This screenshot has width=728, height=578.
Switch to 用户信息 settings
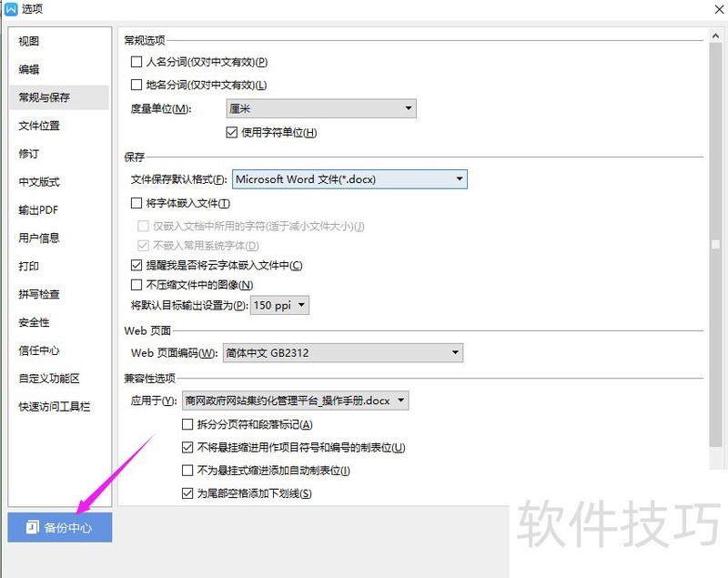59,238
